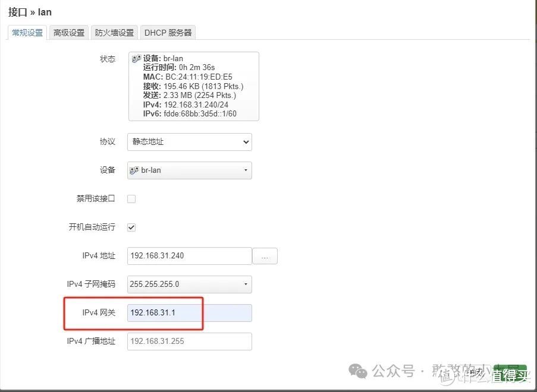Toggle the interface disable option
Viewport: 537px width, 392px height.
131,199
